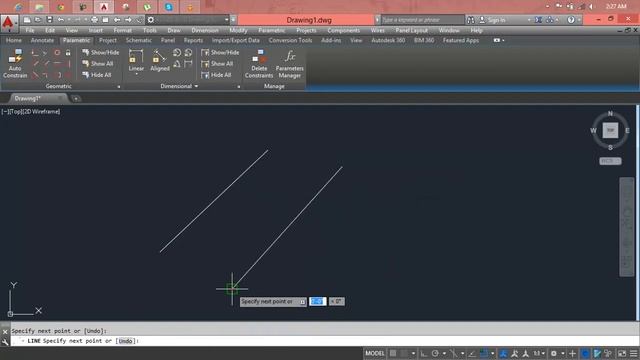Select the Linear dimensional constraint
The width and height of the screenshot is (640, 360).
point(136,60)
